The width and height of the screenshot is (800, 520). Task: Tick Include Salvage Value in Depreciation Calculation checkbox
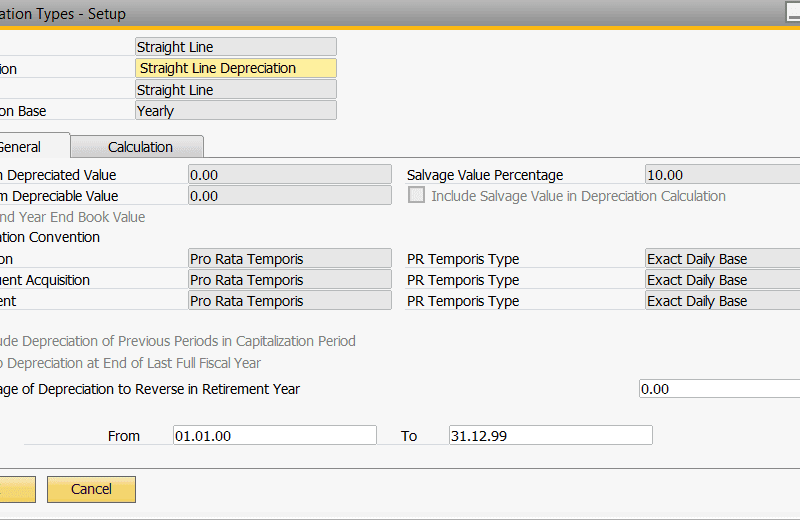point(416,195)
